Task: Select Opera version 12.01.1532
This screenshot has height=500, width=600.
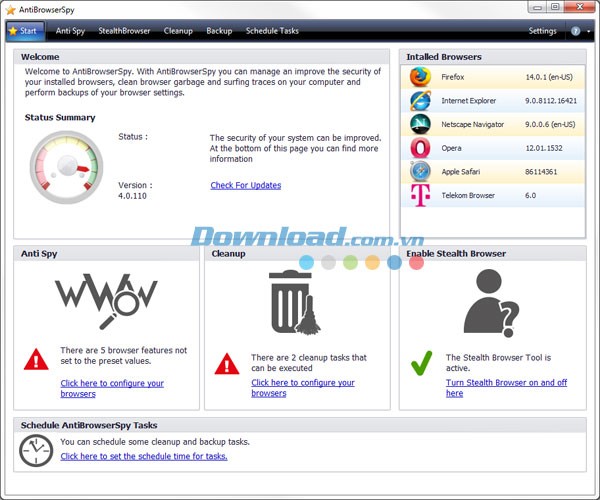Action: (x=544, y=148)
